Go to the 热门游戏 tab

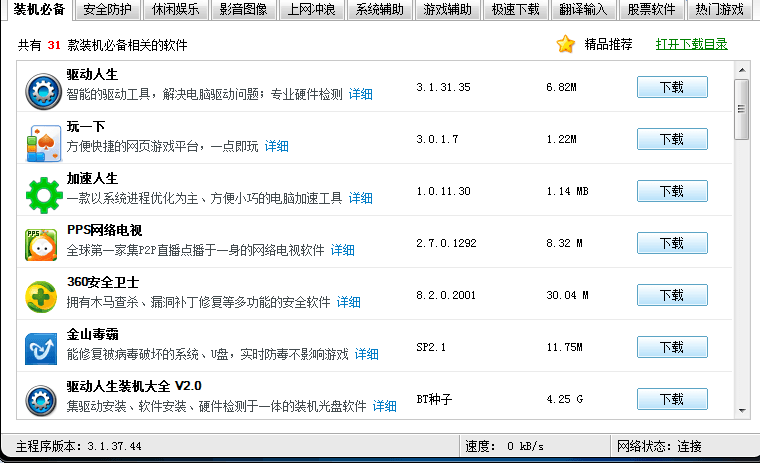click(718, 10)
